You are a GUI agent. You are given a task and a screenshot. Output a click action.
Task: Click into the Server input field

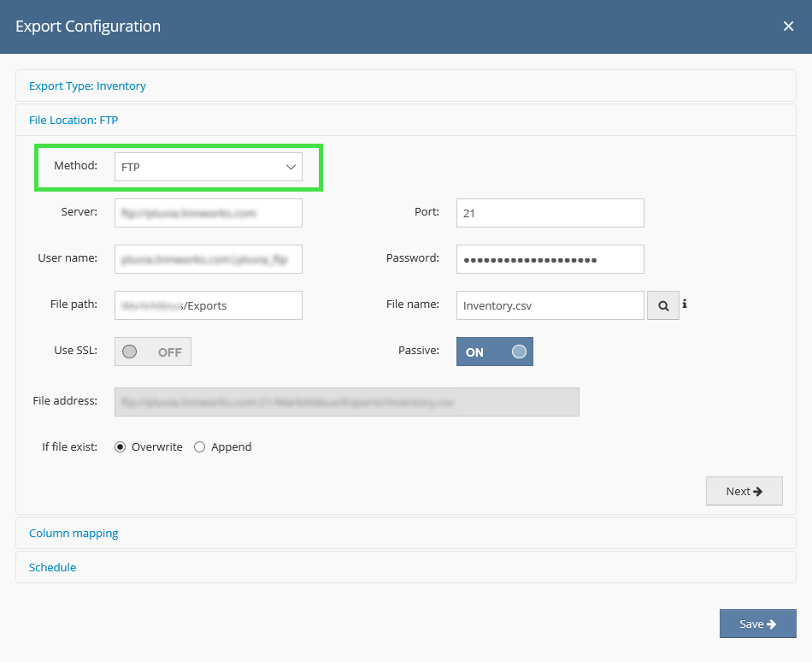pyautogui.click(x=209, y=213)
